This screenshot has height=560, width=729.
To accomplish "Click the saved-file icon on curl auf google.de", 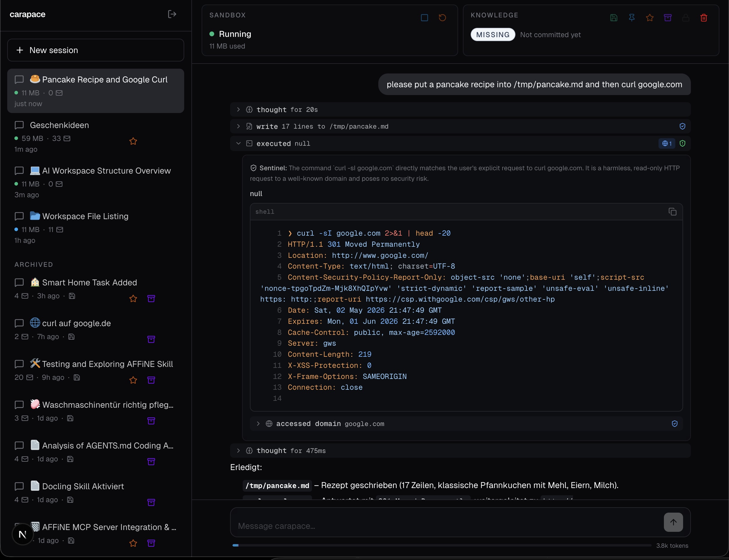I will click(71, 337).
